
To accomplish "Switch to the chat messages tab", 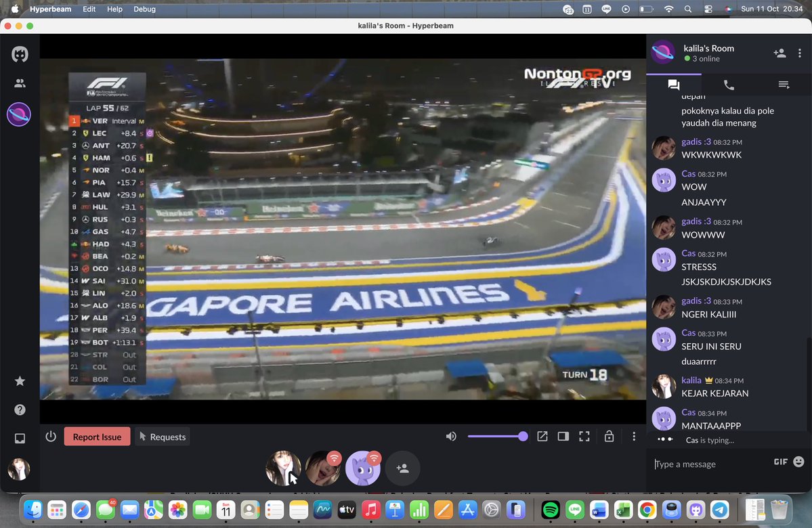I will coord(674,85).
